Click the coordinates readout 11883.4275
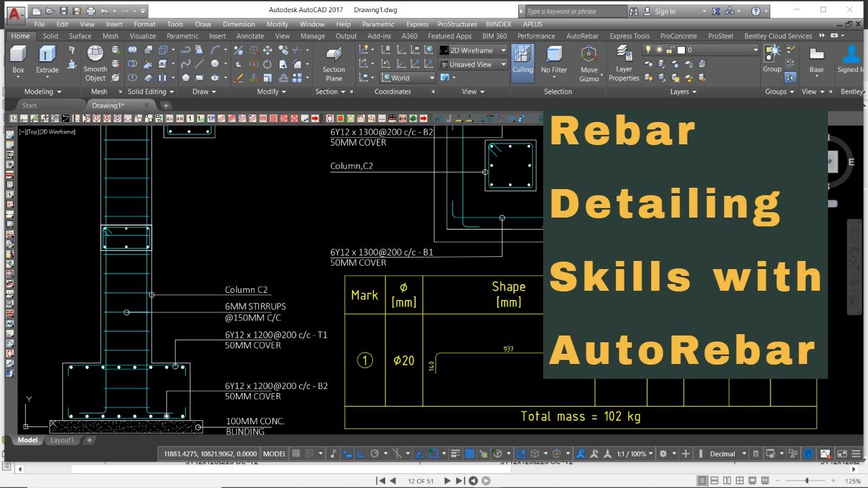 (210, 453)
